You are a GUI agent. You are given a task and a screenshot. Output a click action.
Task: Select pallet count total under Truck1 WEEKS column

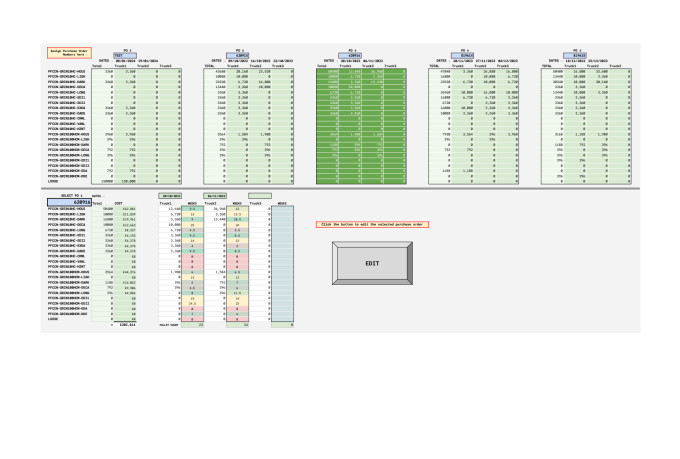pyautogui.click(x=193, y=325)
